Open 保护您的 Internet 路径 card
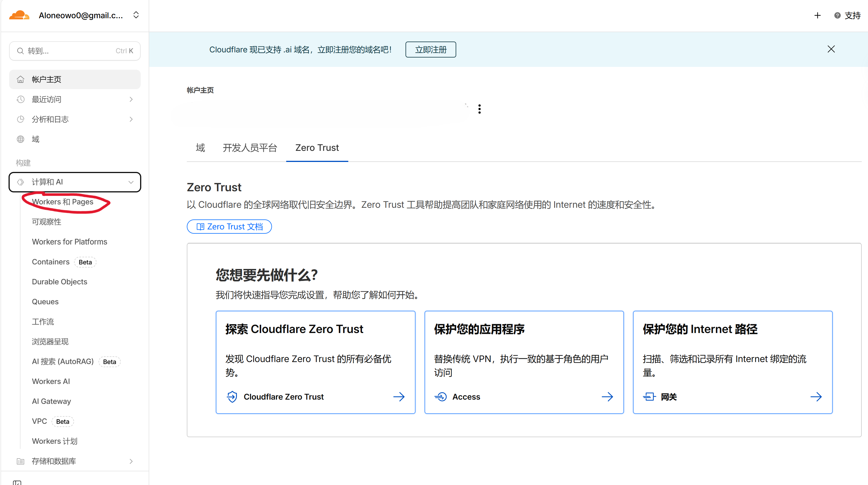The height and width of the screenshot is (485, 868). 732,362
